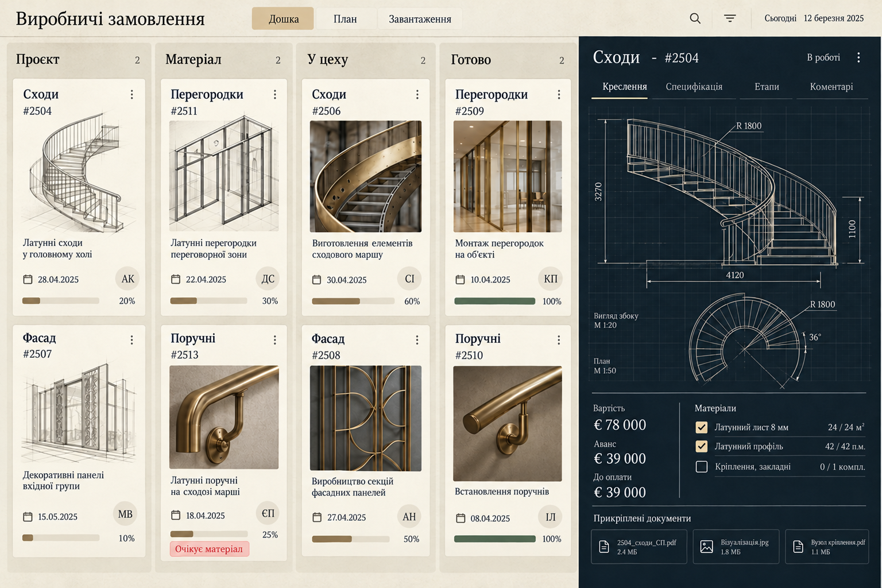The image size is (882, 588).
Task: Open the facade sketch thumbnail on card #2507
Action: click(x=79, y=412)
